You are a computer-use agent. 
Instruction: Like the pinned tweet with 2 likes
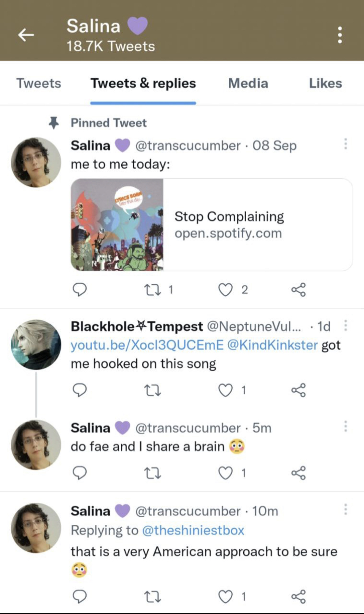pos(226,290)
